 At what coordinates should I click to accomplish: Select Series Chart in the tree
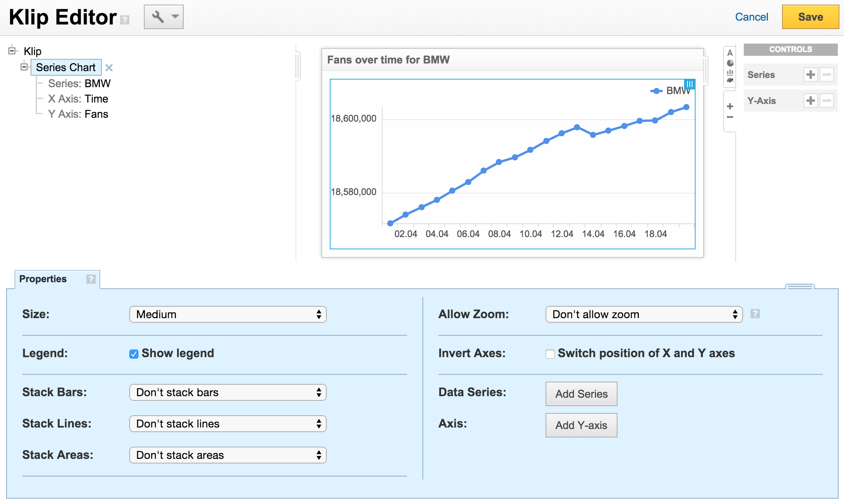[66, 67]
